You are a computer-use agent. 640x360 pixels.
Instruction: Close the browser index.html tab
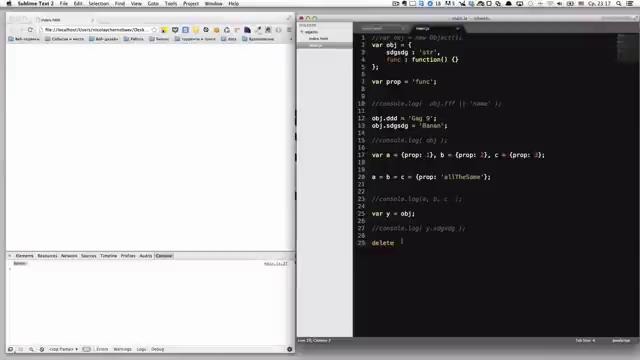92,20
